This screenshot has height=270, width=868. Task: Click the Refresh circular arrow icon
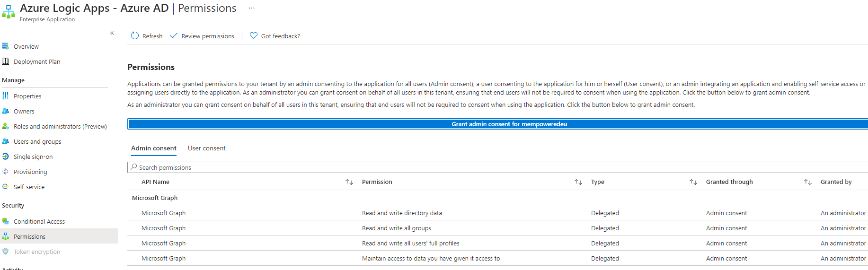[x=135, y=35]
